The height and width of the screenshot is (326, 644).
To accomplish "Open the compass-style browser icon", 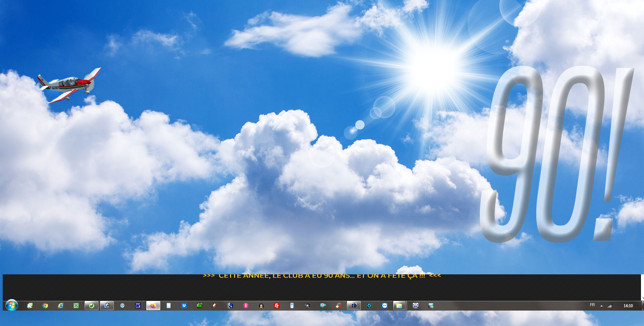I will pos(122,306).
